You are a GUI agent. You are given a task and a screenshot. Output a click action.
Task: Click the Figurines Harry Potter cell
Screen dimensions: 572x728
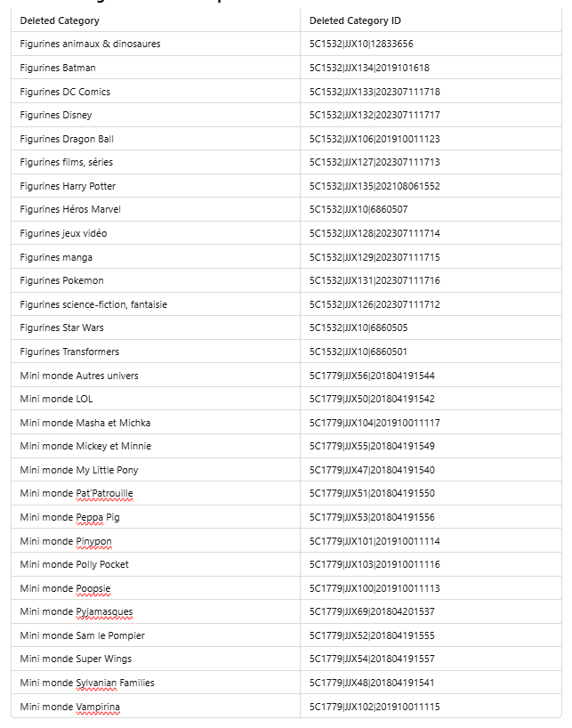68,186
